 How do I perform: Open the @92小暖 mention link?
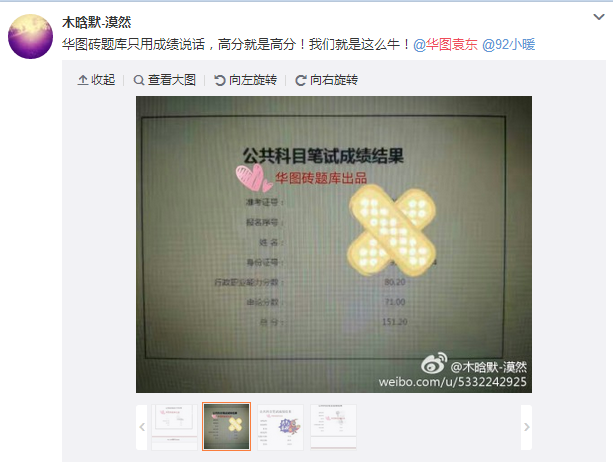[508, 45]
